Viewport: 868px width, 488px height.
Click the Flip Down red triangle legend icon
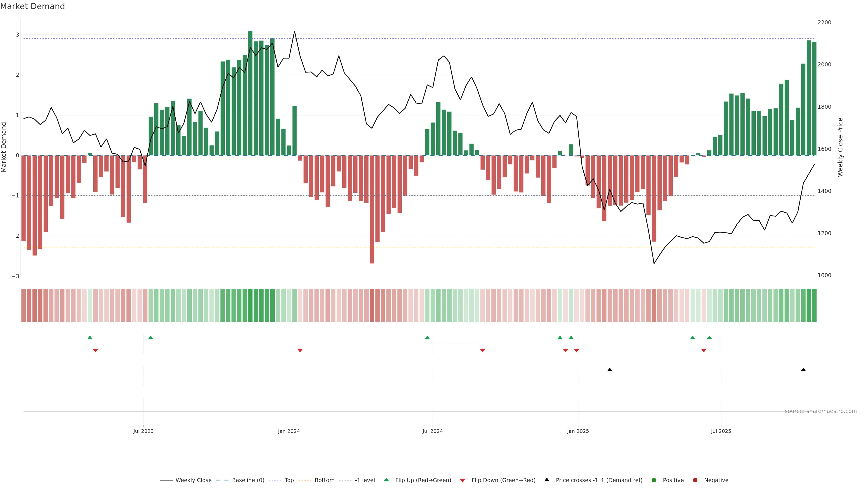pos(463,481)
